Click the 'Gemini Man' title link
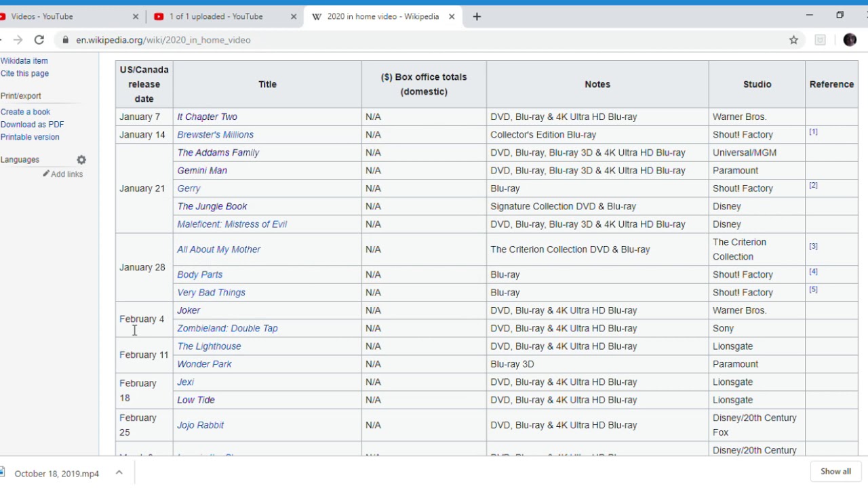Image resolution: width=868 pixels, height=488 pixels. [202, 171]
